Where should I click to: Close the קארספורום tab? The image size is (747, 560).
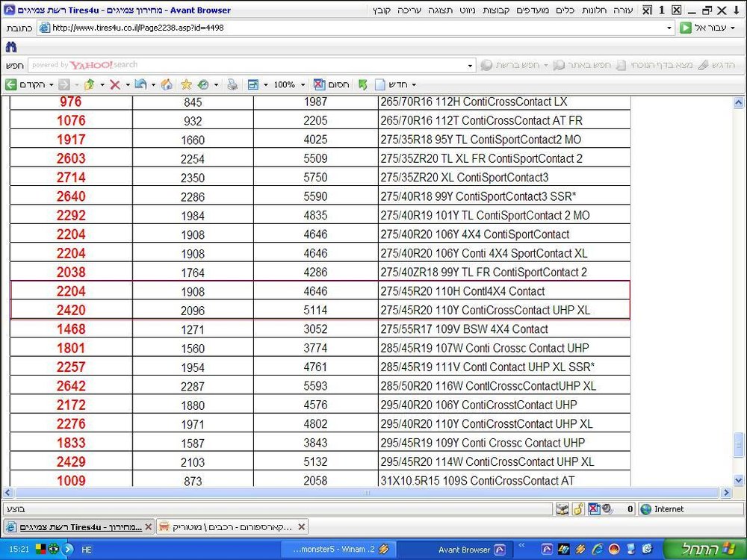click(x=301, y=526)
